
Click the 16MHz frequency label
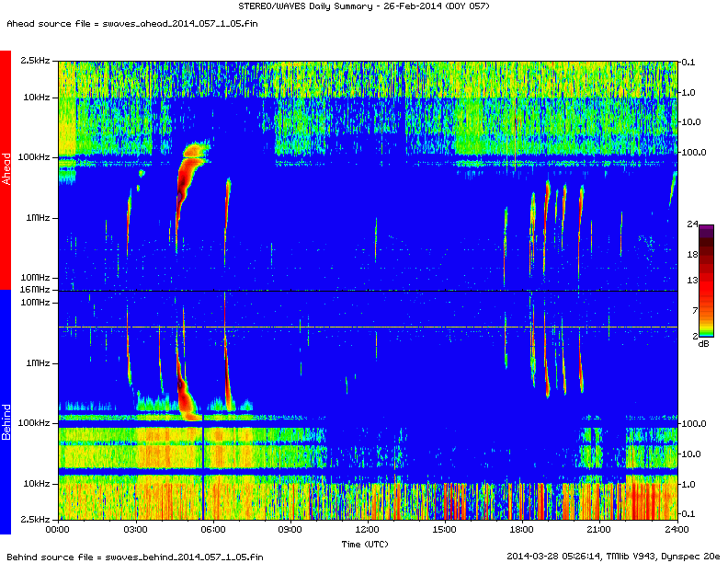click(x=36, y=290)
